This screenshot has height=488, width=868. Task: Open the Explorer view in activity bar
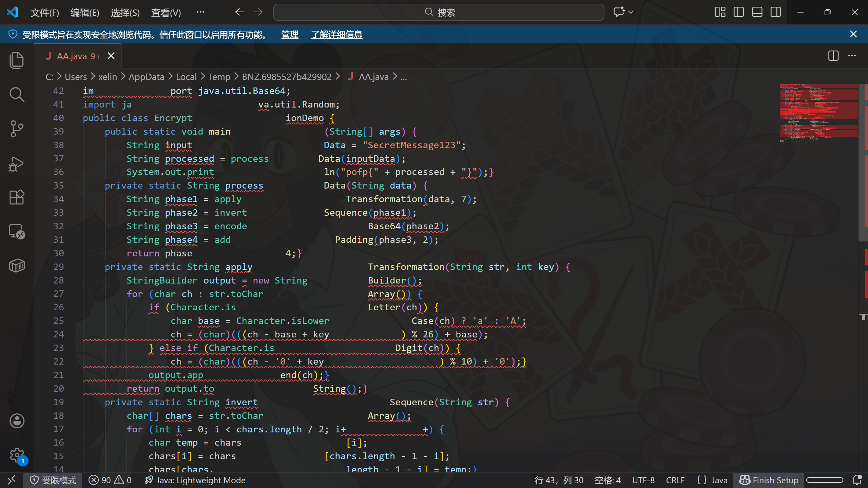[x=16, y=60]
